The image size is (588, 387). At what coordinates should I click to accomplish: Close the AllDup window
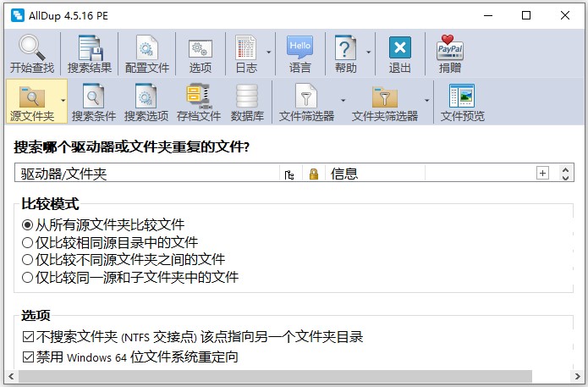coord(565,15)
